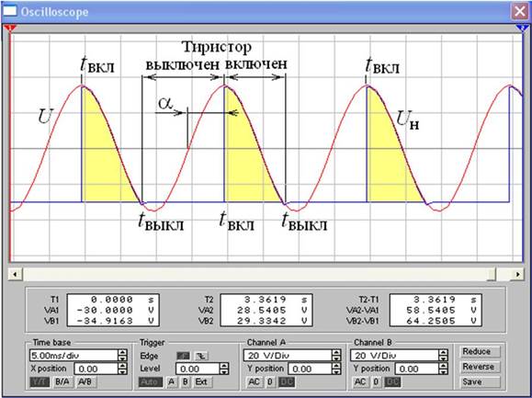This screenshot has height=398, width=532.
Task: Click the Channel B 20 V/Div field
Action: pos(394,355)
